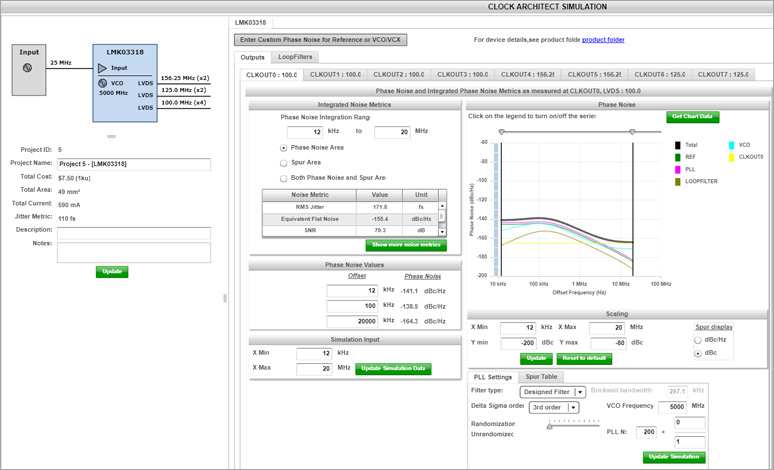
Task: Choose dBc spur display option
Action: 697,353
